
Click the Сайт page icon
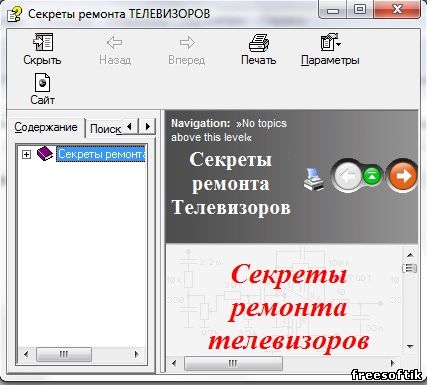click(43, 83)
